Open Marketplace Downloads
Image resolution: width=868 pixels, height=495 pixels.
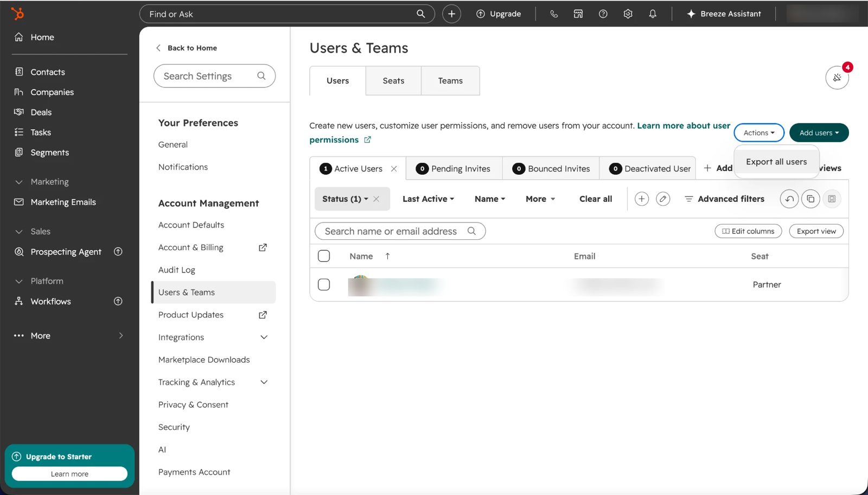pyautogui.click(x=204, y=359)
